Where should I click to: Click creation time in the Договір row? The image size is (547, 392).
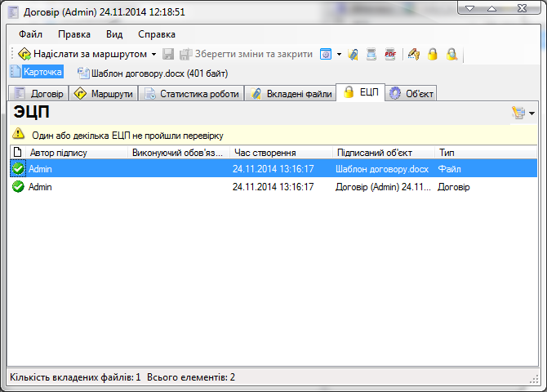click(x=273, y=187)
